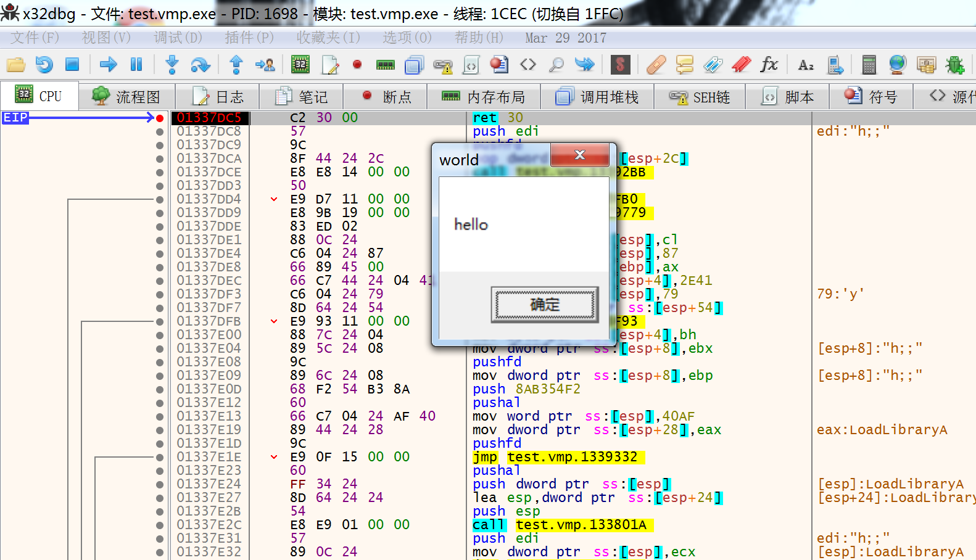Viewport: 976px width, 560px height.
Task: Open references with the magnifier icon
Action: 556,64
